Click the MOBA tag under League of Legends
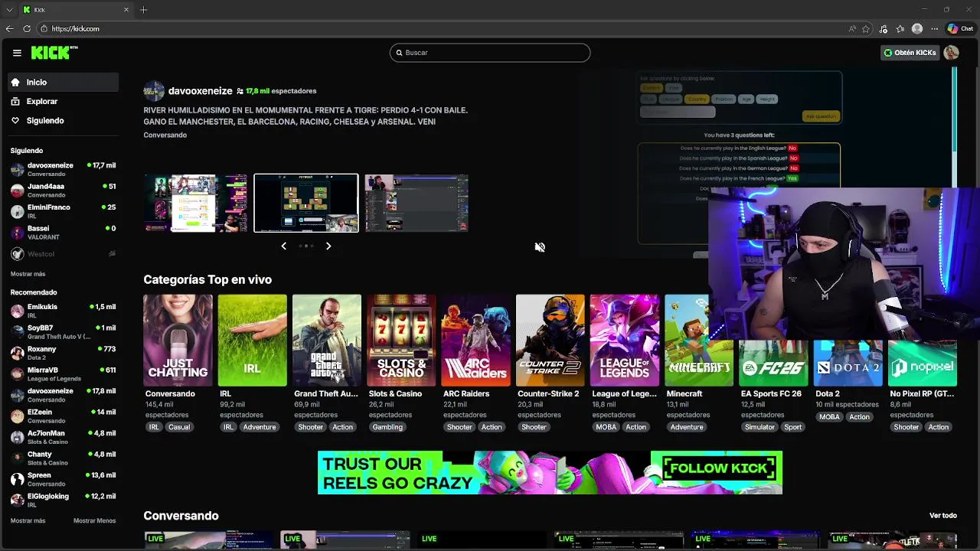This screenshot has height=551, width=980. (606, 427)
